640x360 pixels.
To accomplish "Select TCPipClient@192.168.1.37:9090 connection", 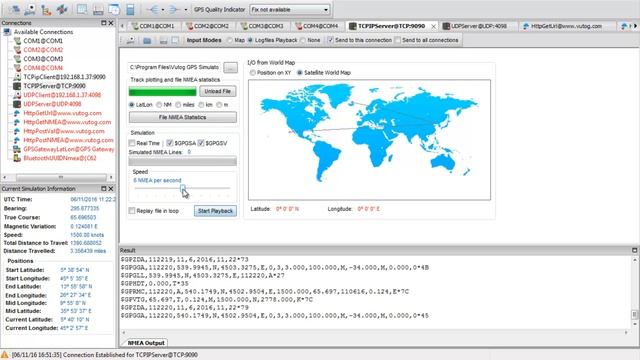I will (x=64, y=77).
